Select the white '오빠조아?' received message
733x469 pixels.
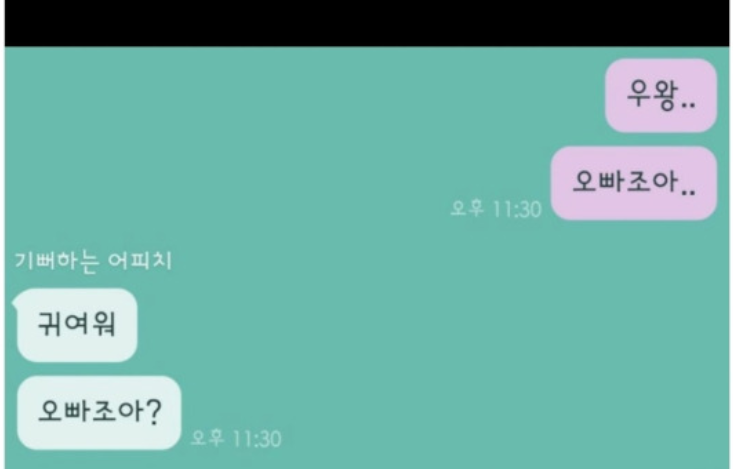(x=99, y=412)
